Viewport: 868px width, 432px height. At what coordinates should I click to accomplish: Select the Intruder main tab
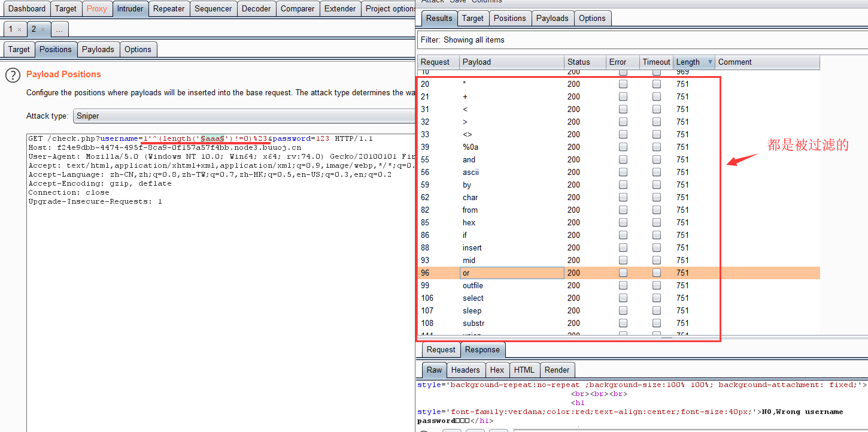[130, 8]
